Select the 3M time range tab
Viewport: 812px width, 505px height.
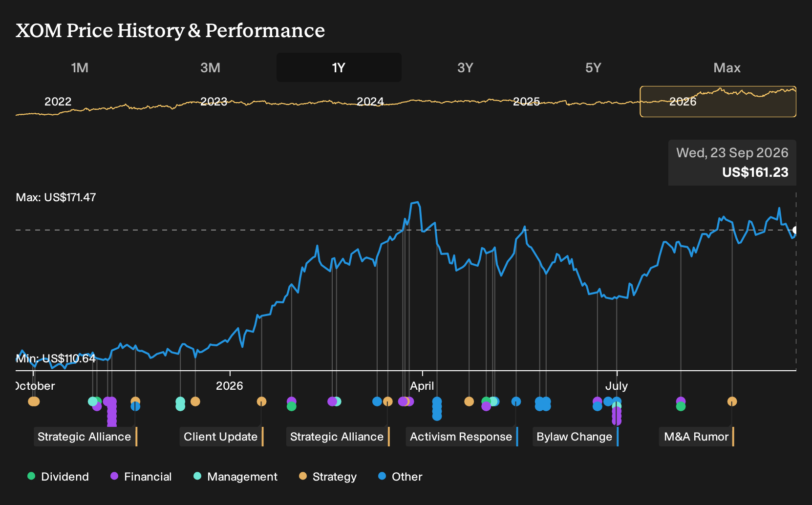(210, 68)
